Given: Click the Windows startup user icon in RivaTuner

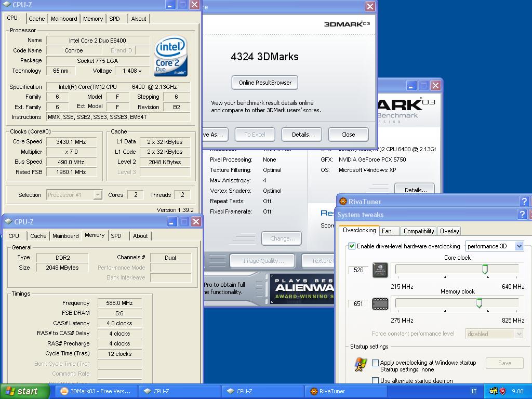Looking at the screenshot, I should coord(361,365).
